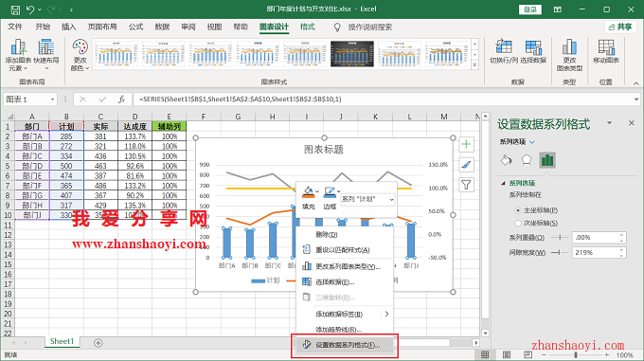The image size is (644, 361).
Task: Open Series Options bar chart tab
Action: click(x=547, y=160)
